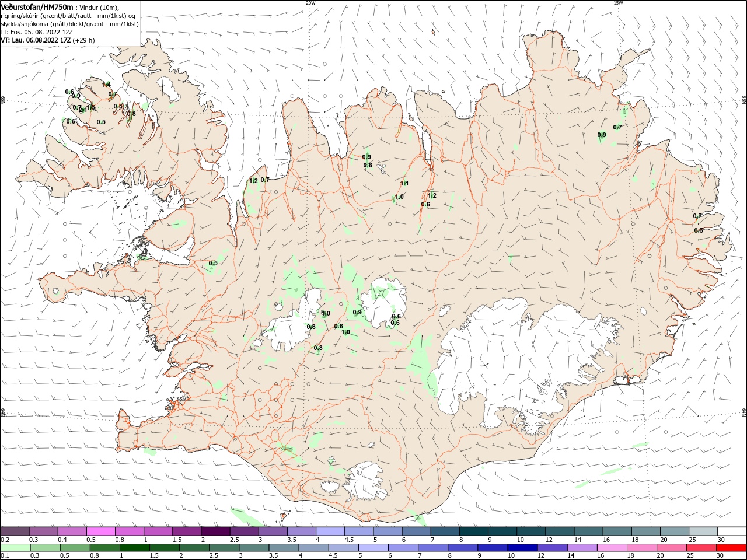Click the 20W longitude label
747x560 pixels.
[x=310, y=3]
